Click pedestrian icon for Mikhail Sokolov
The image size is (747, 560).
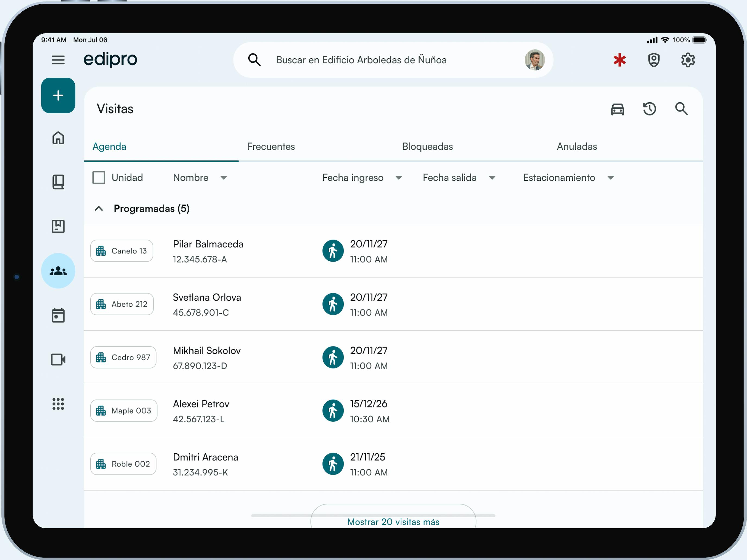coord(333,358)
